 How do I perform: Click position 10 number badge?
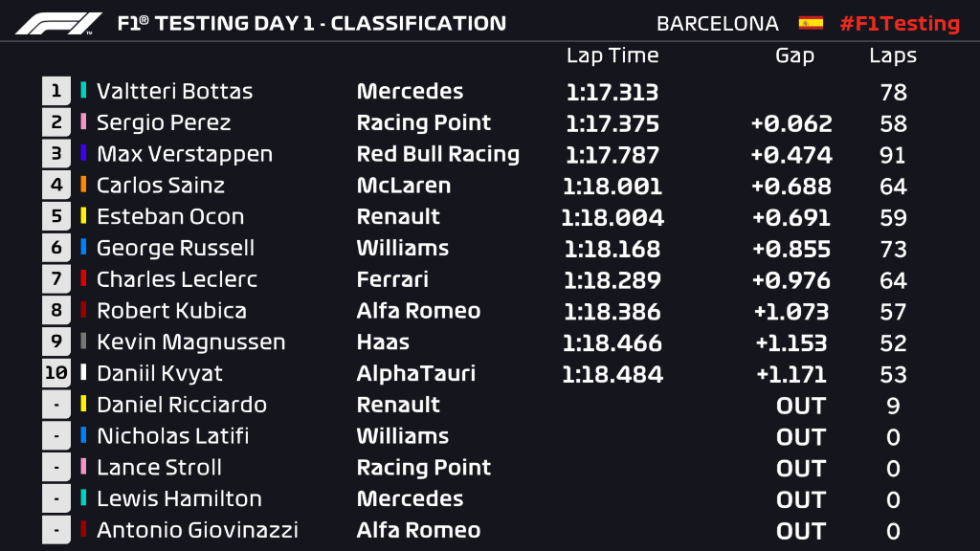point(56,373)
